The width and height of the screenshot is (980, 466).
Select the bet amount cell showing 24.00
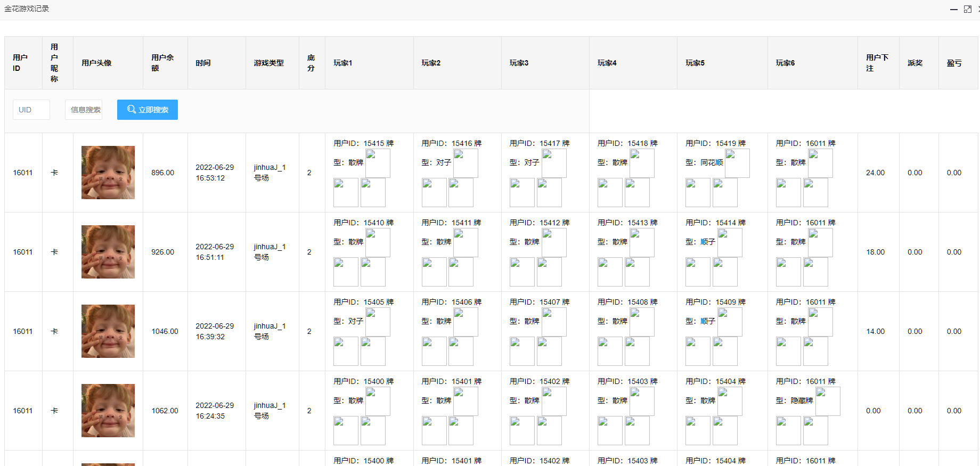[875, 173]
